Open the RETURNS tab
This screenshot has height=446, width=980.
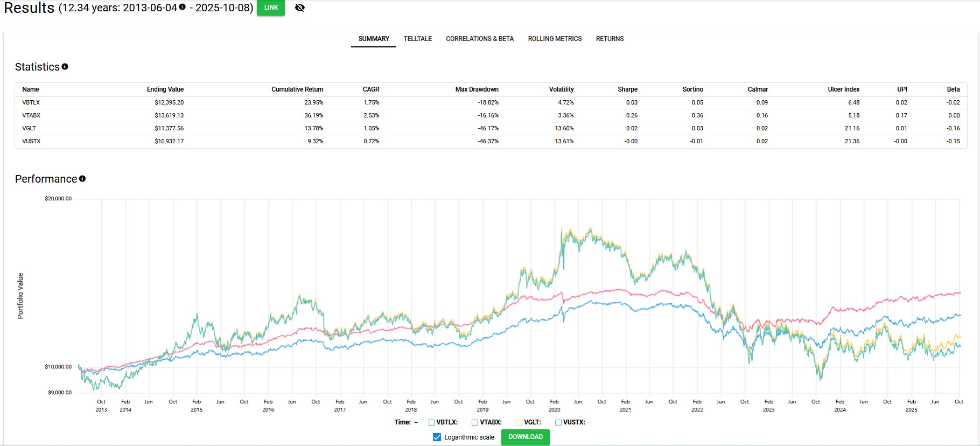pyautogui.click(x=610, y=39)
